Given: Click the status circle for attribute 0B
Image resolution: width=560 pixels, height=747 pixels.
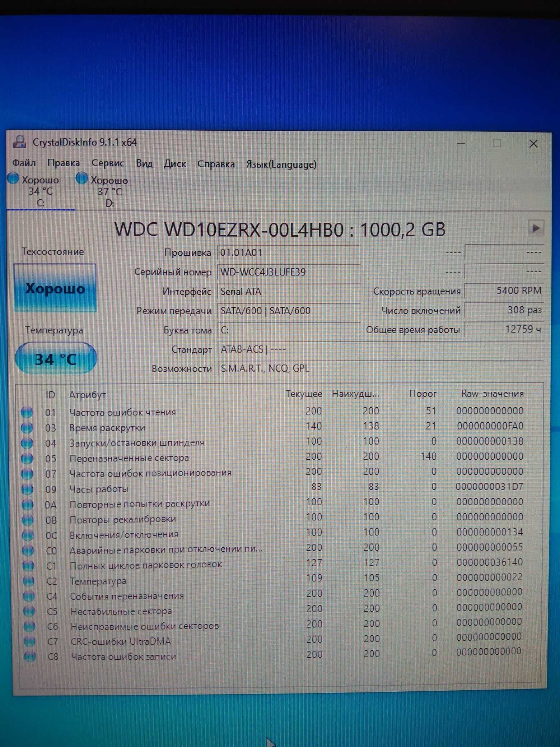Looking at the screenshot, I should pos(28,520).
